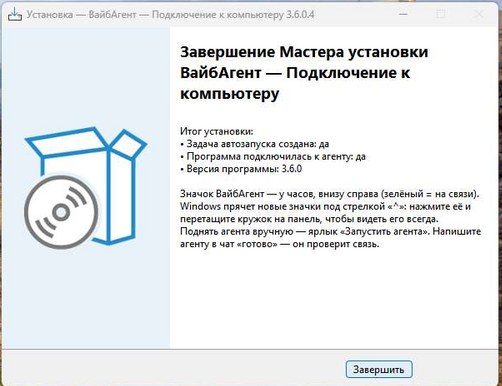Click text 'Поднять агента вручную'
The width and height of the screenshot is (502, 386).
237,231
